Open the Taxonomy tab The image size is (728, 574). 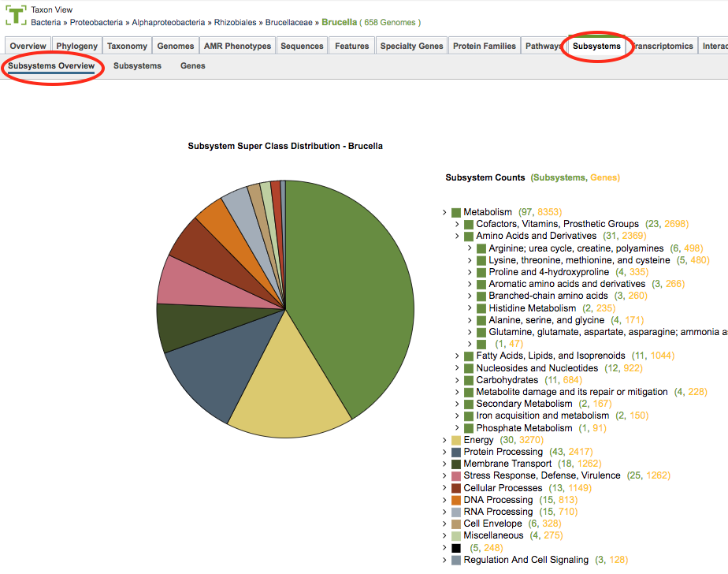127,46
